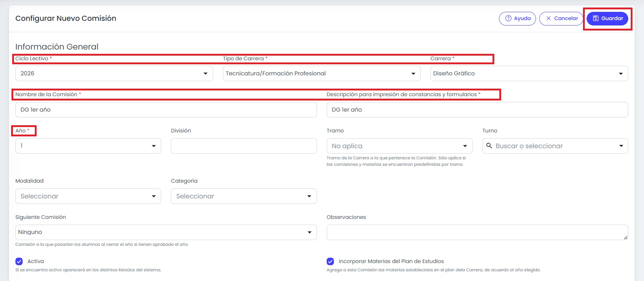Image resolution: width=644 pixels, height=281 pixels.
Task: Open the Ciclo Lectivo dropdown showing 2026
Action: click(x=114, y=73)
